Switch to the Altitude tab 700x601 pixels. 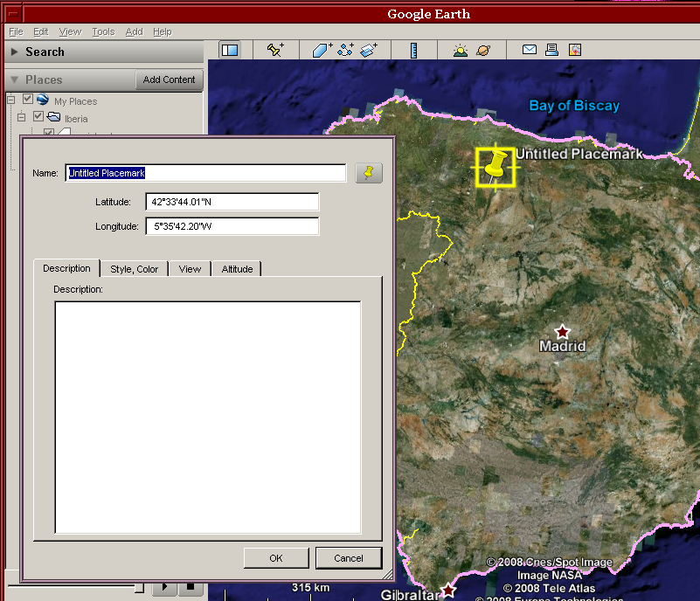click(237, 269)
